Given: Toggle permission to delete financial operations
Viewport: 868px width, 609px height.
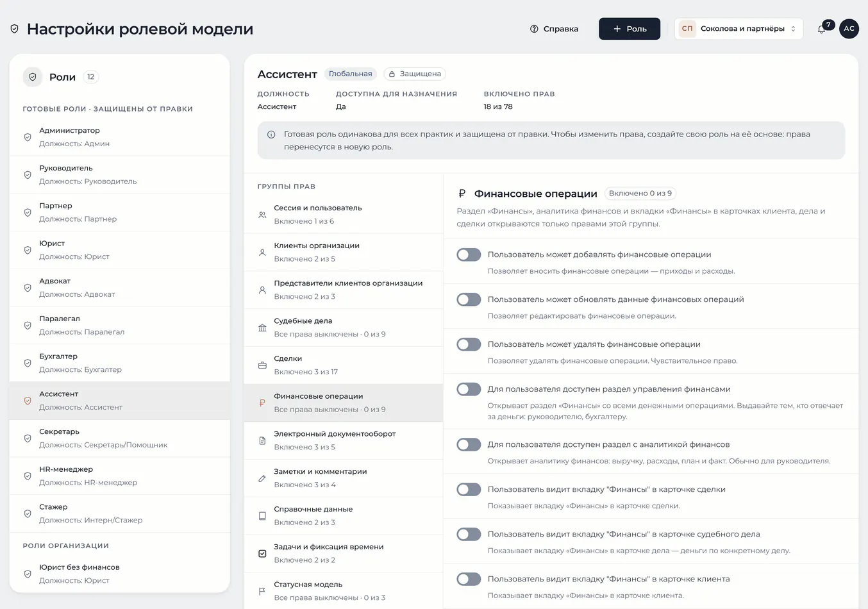Looking at the screenshot, I should click(469, 344).
